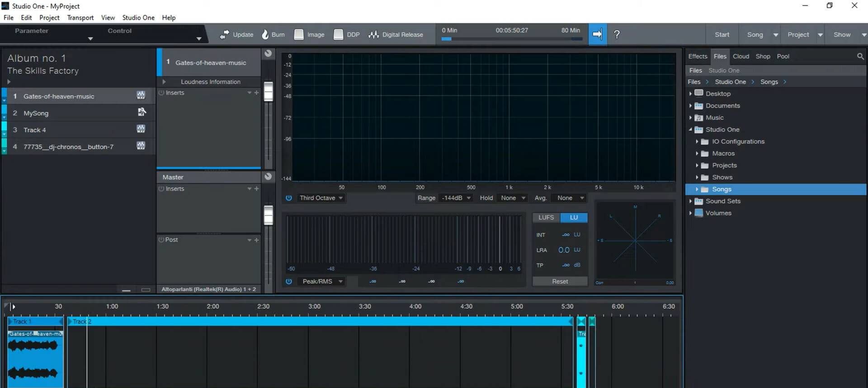Click the Start button
The image size is (868, 388).
[722, 35]
